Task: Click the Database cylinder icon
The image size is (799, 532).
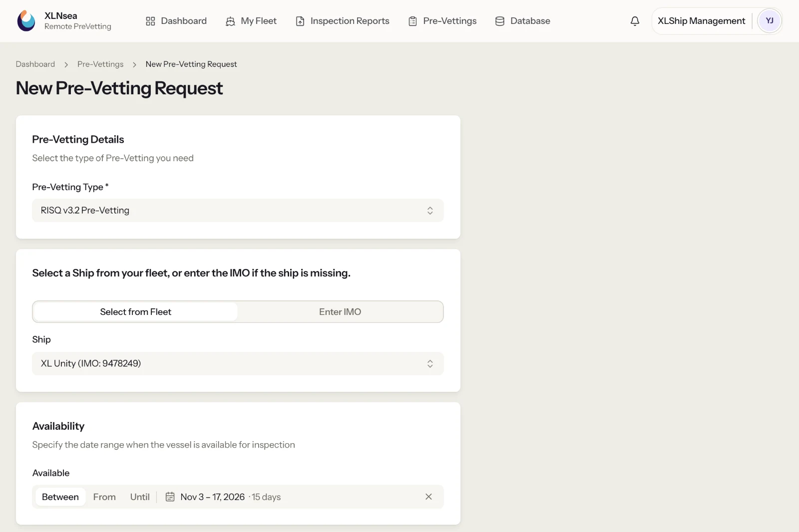Action: (499, 21)
